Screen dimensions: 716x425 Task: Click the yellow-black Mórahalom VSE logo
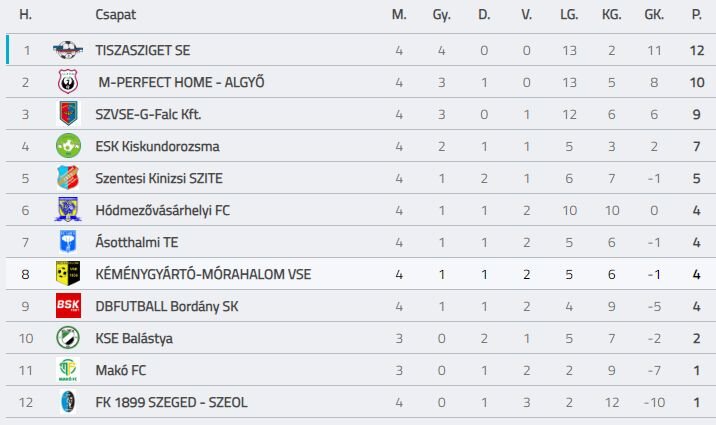coord(68,273)
